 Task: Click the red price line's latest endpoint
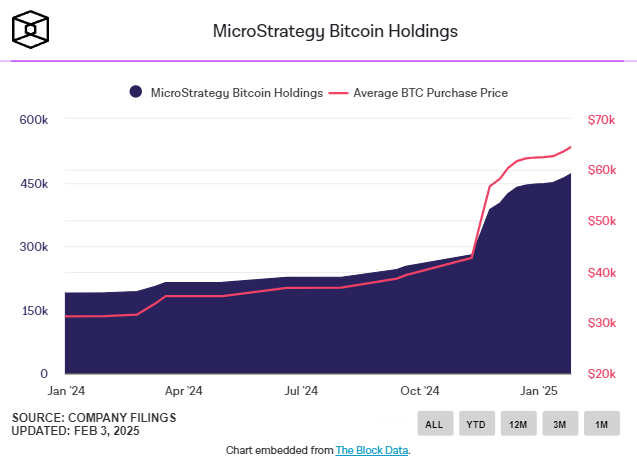571,147
